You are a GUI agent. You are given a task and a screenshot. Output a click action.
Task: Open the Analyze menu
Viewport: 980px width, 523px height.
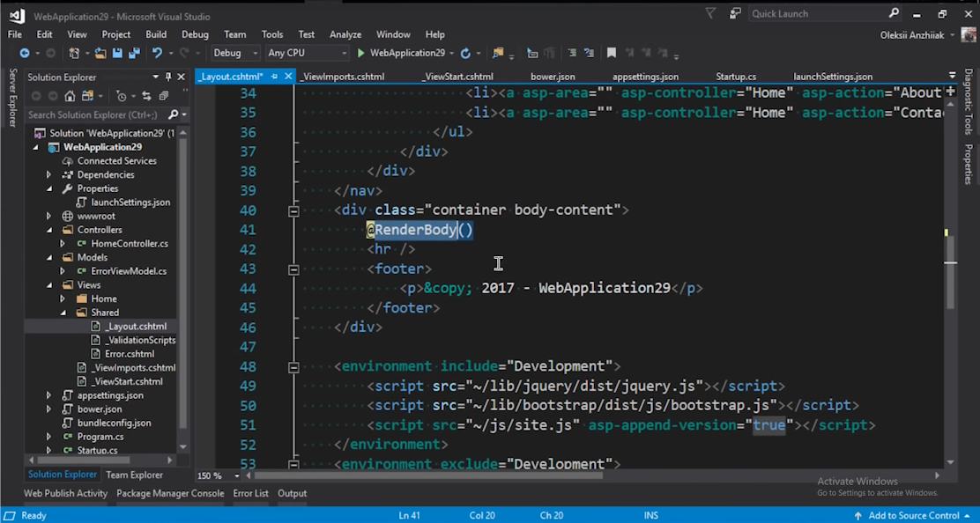point(345,34)
